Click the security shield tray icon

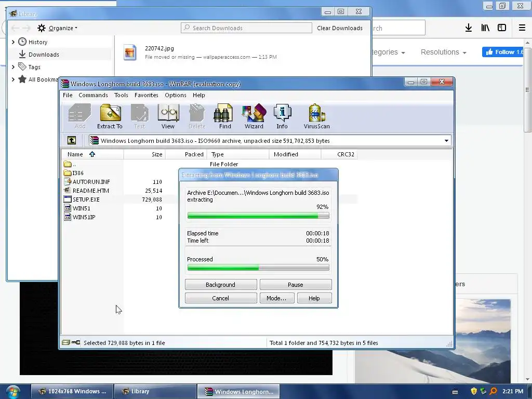pos(474,391)
